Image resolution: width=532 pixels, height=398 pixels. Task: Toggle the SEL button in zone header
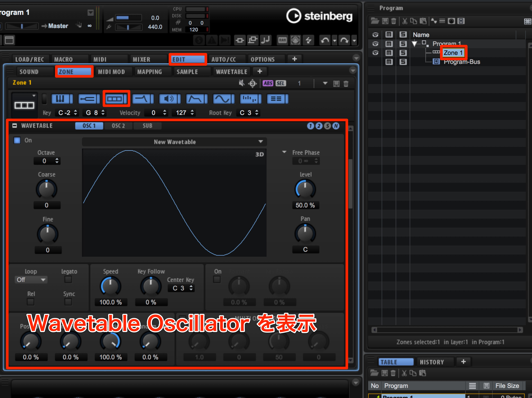(x=280, y=83)
